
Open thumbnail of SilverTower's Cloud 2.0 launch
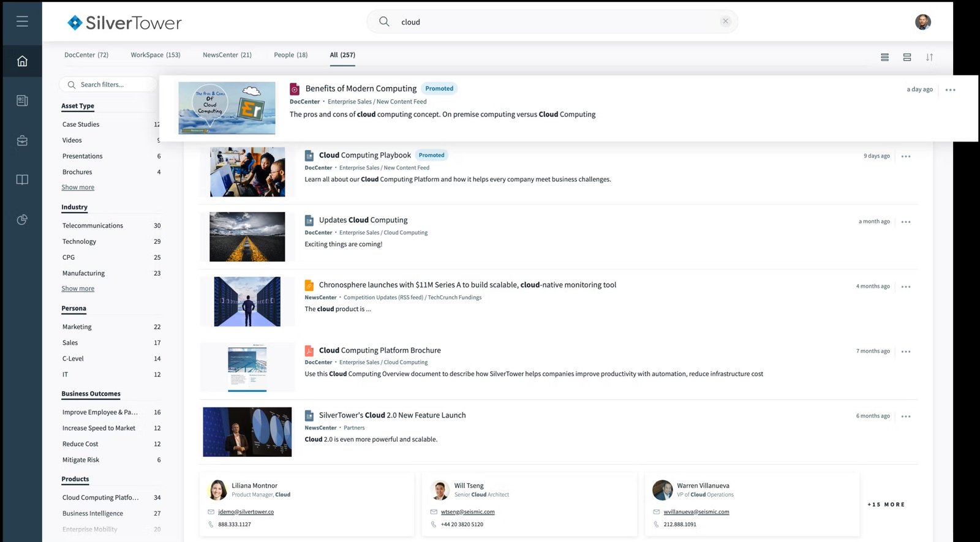(x=247, y=432)
